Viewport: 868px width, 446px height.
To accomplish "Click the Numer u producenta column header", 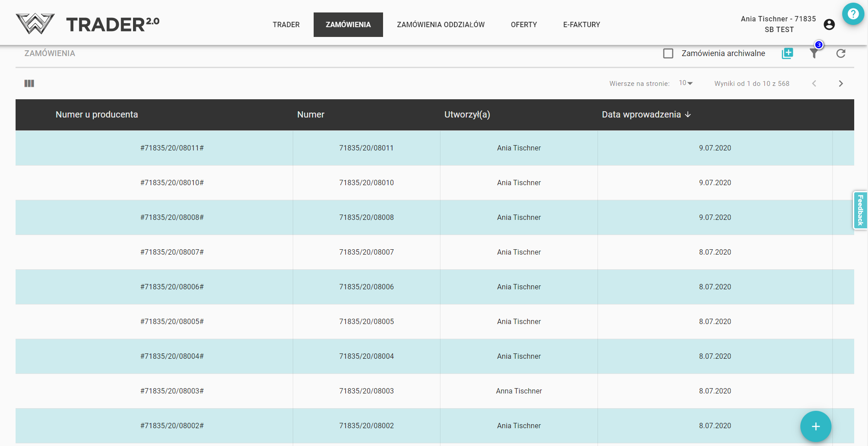I will (x=97, y=115).
